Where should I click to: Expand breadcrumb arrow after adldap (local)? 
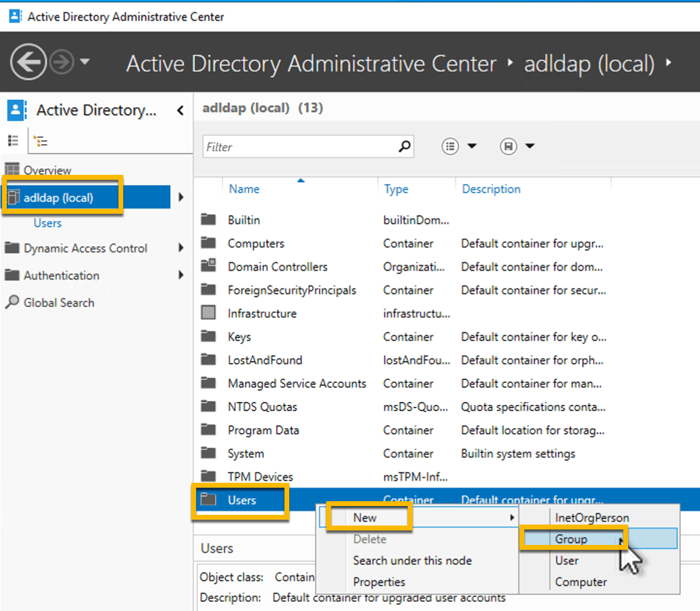(x=668, y=62)
